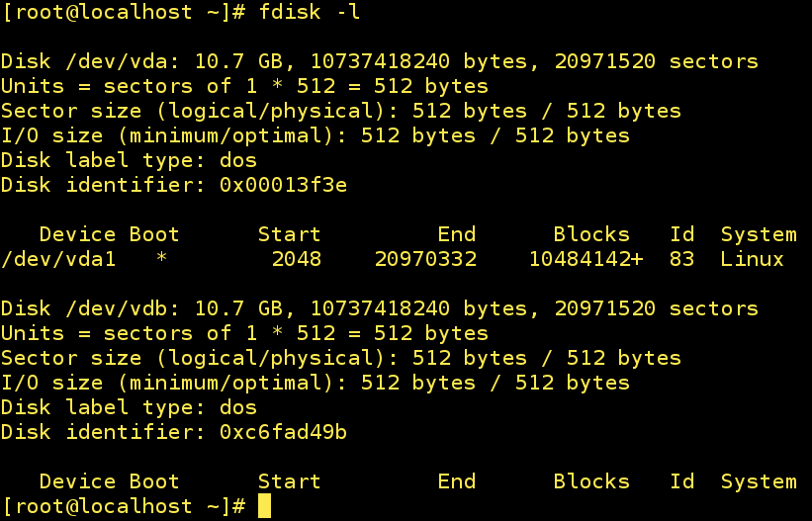The width and height of the screenshot is (812, 521).
Task: Click the start sector value 2048
Action: [x=296, y=259]
